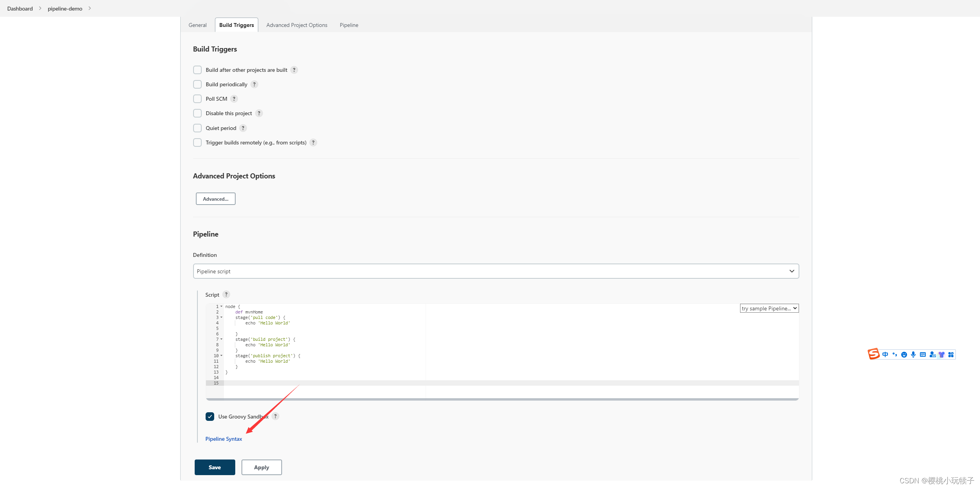The image size is (980, 488).
Task: Start voice input via microphone icon
Action: coord(913,354)
